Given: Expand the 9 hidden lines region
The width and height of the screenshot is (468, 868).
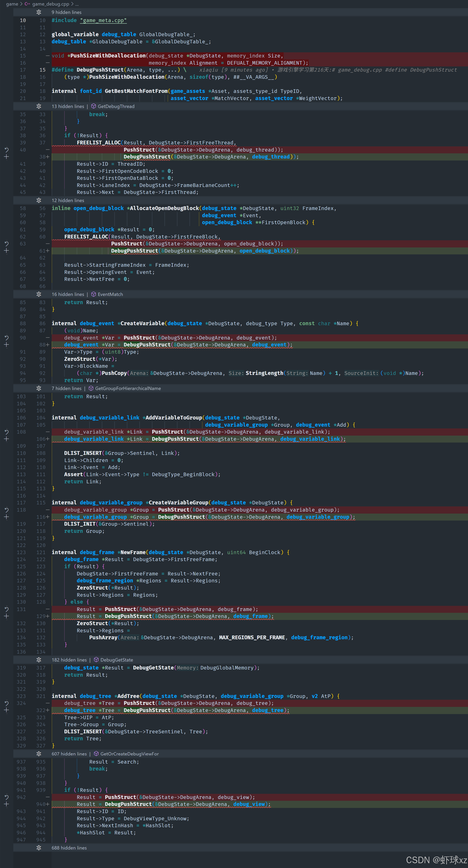Looking at the screenshot, I should click(x=39, y=12).
